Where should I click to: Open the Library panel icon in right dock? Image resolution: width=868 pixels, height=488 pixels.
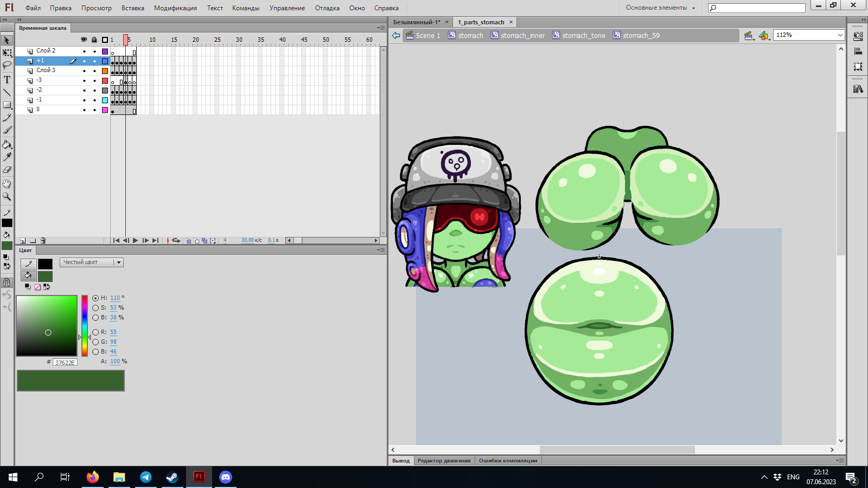pos(858,89)
